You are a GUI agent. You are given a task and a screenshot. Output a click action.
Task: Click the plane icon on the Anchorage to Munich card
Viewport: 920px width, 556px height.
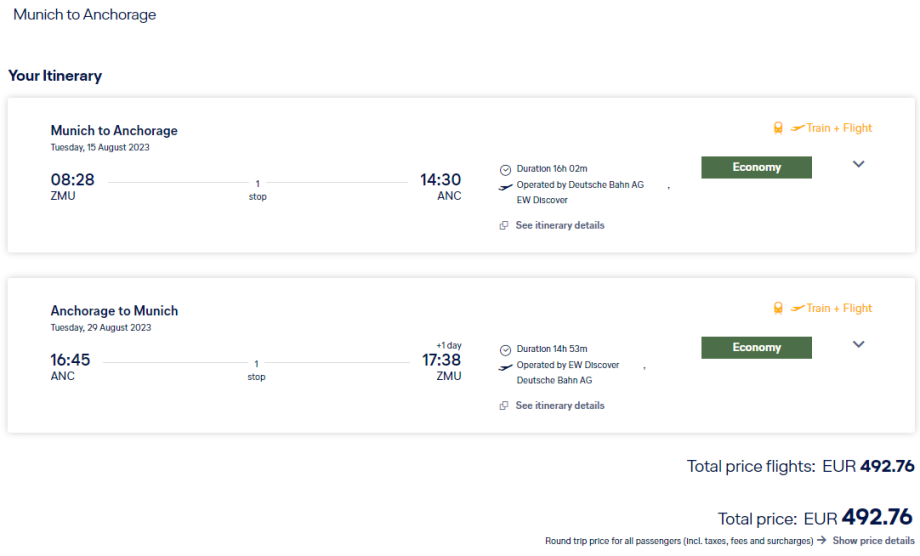(x=797, y=308)
